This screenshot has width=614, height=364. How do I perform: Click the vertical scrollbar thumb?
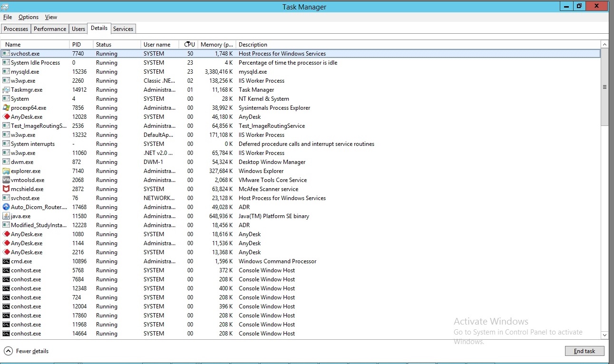coord(604,86)
